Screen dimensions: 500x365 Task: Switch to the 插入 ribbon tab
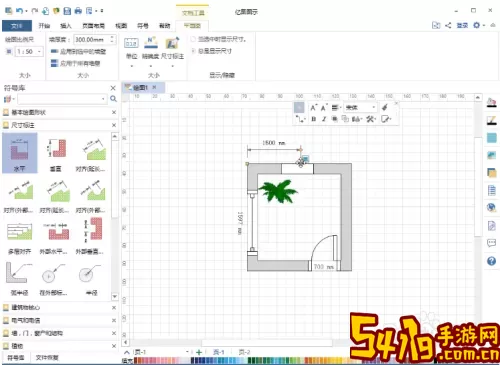tap(66, 26)
